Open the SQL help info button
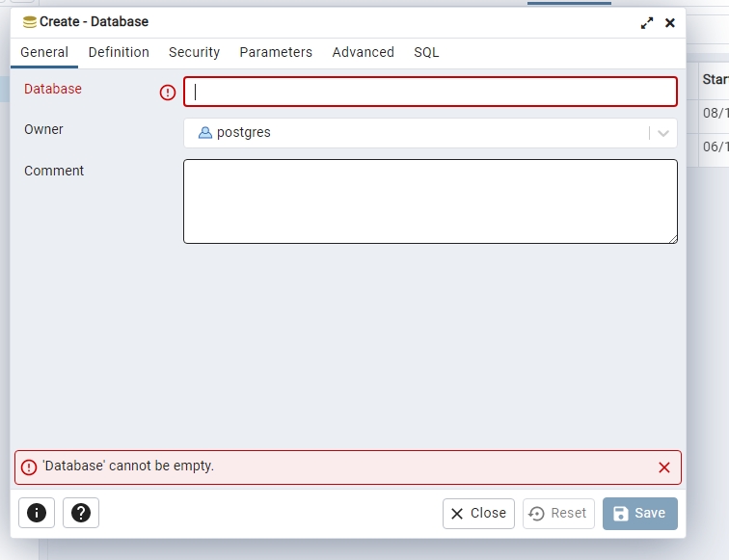 coord(37,513)
